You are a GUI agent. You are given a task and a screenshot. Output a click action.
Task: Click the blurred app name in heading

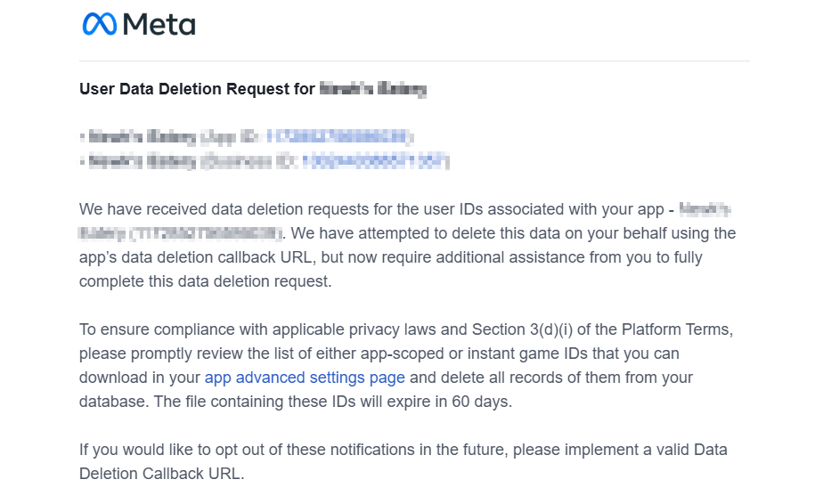[372, 89]
